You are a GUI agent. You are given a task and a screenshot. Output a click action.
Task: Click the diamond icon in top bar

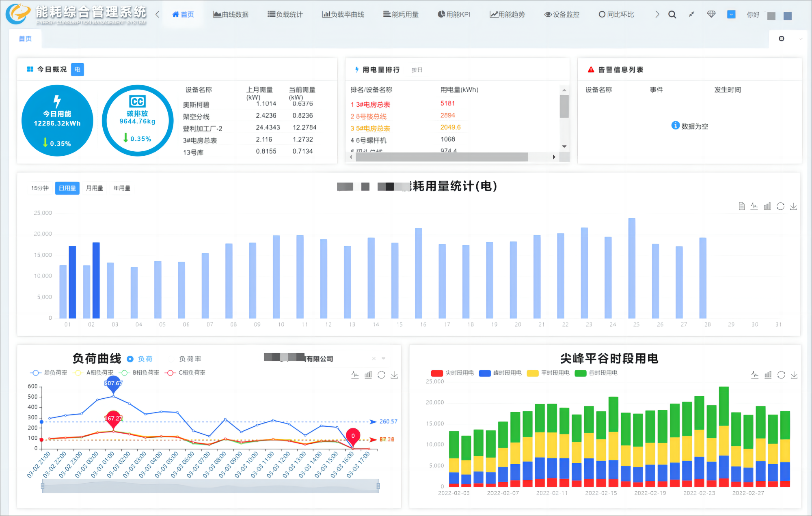pos(711,15)
